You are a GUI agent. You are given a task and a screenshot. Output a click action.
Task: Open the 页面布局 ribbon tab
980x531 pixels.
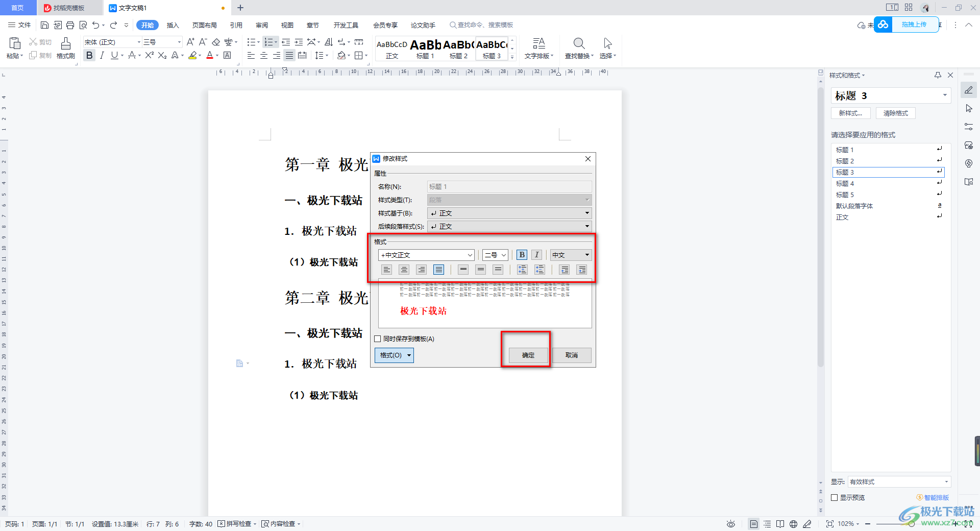click(x=204, y=25)
